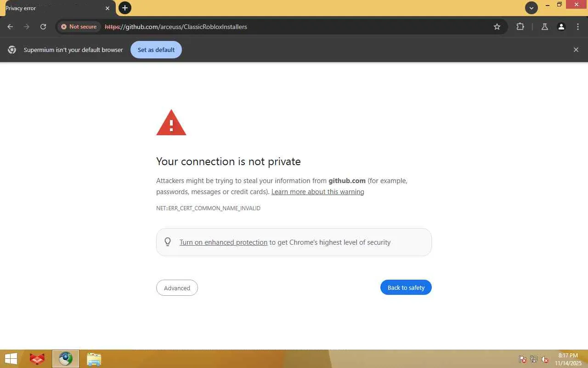588x368 pixels.
Task: Open the three-dot browser menu
Action: click(x=578, y=27)
